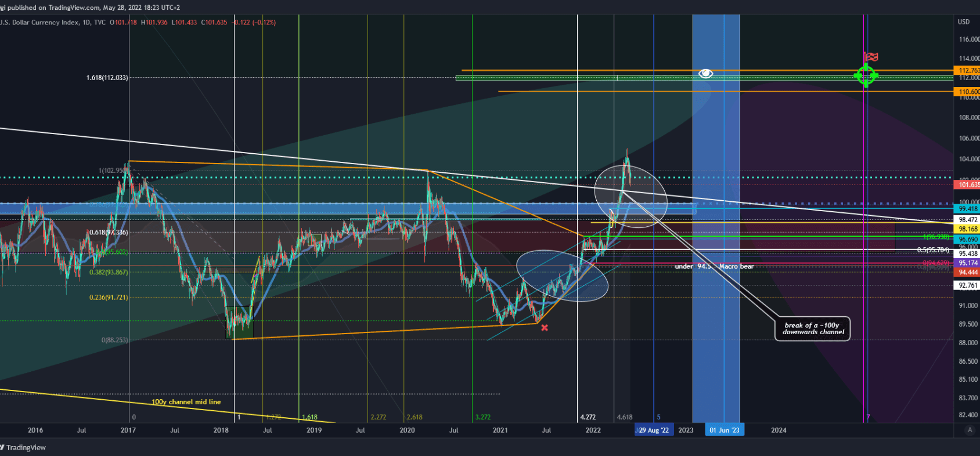980x456 pixels.
Task: Click the 116.000 price axis tick
Action: click(969, 39)
